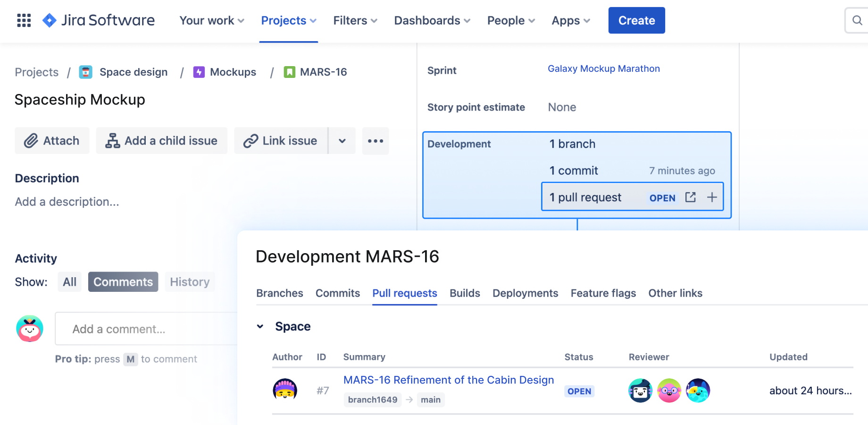Click Add a description placeholder
868x425 pixels.
[67, 202]
